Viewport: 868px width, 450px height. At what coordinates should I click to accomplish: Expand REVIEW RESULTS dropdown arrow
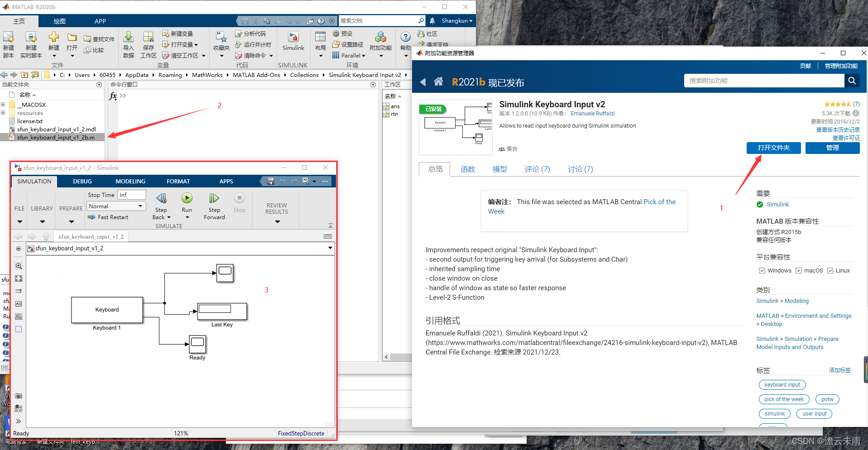tap(277, 222)
